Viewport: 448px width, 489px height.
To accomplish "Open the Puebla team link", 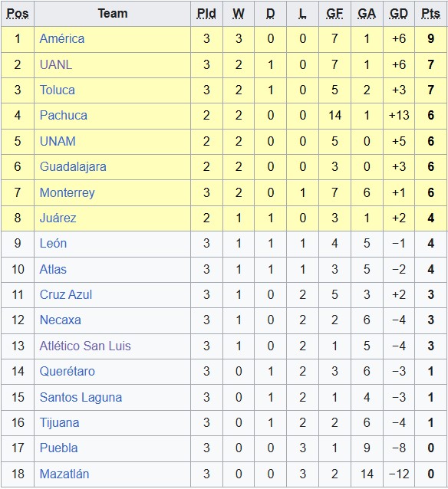I will click(x=58, y=448).
